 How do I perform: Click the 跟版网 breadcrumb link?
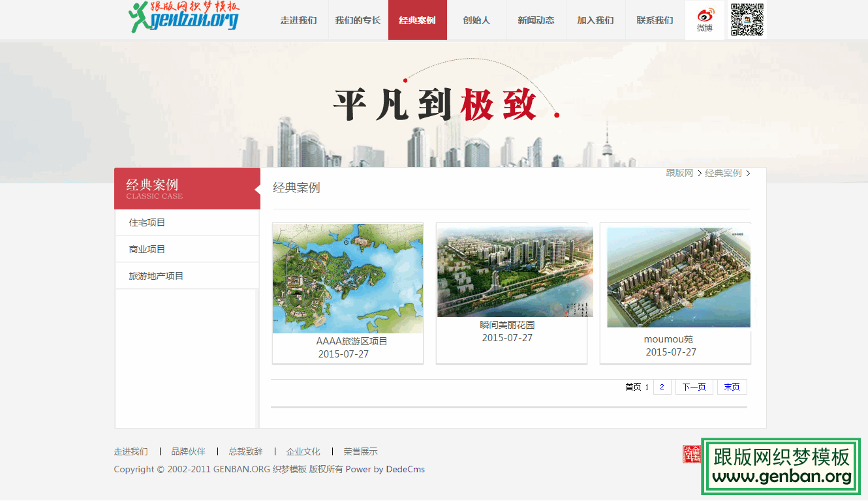pos(679,173)
